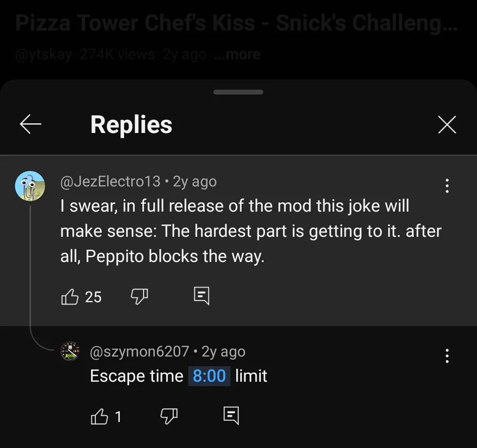
Task: Close the Replies panel
Action: coord(447,125)
